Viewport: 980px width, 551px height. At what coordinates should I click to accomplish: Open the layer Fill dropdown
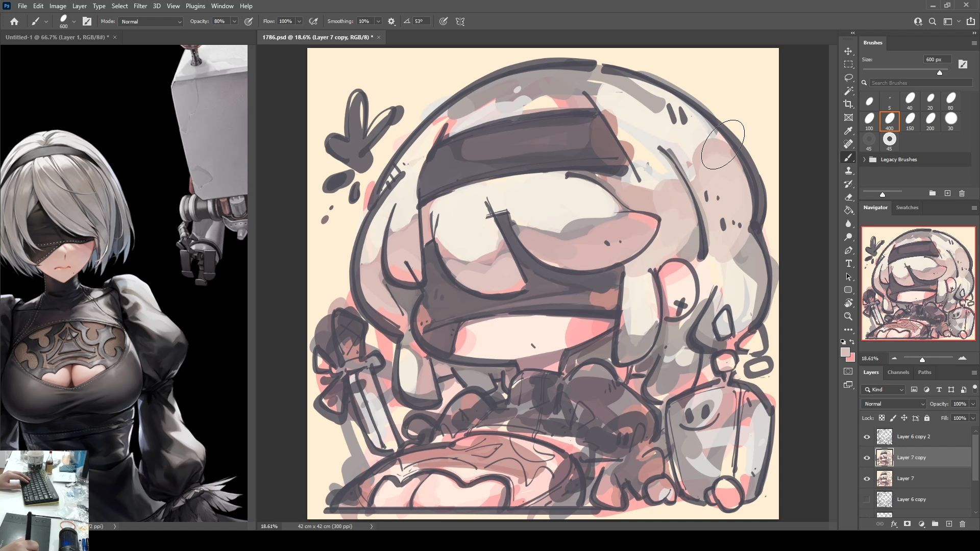pos(973,418)
